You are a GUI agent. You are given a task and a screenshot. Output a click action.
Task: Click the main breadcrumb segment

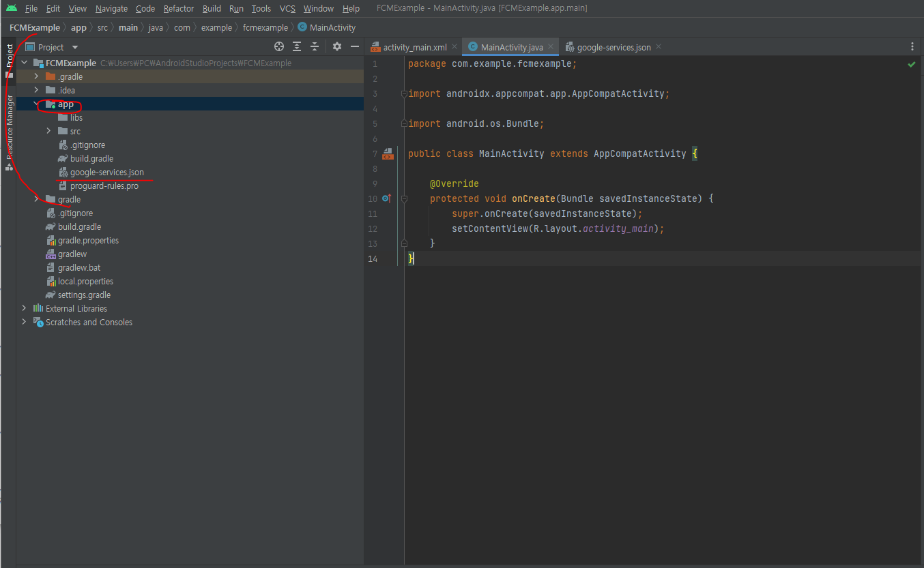click(128, 28)
